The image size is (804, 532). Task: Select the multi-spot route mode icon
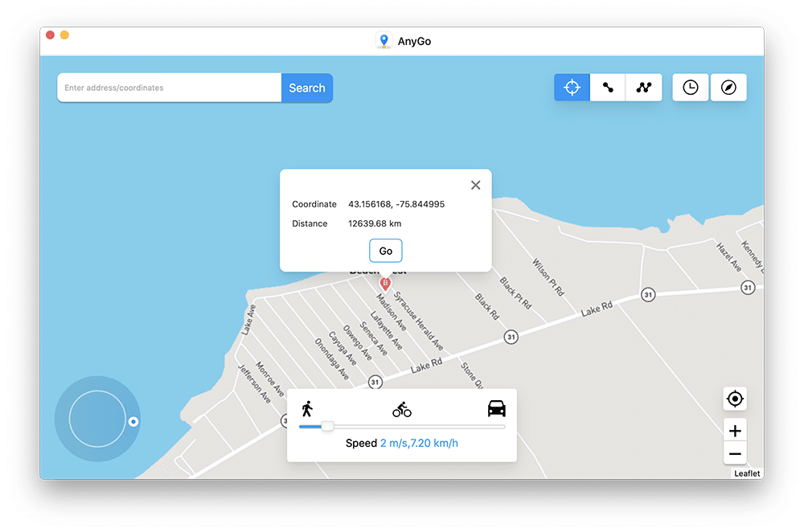[x=643, y=88]
